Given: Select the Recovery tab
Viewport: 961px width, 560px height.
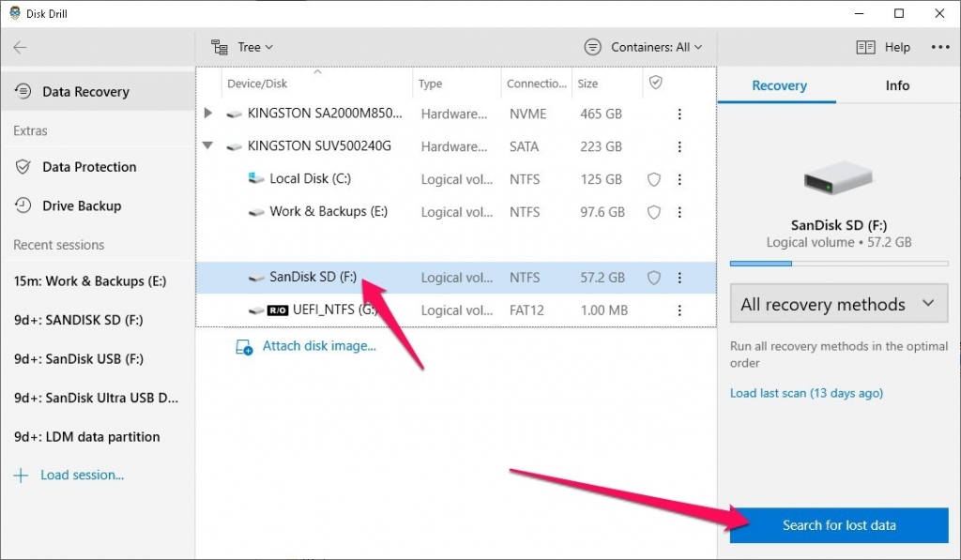Looking at the screenshot, I should click(x=777, y=84).
